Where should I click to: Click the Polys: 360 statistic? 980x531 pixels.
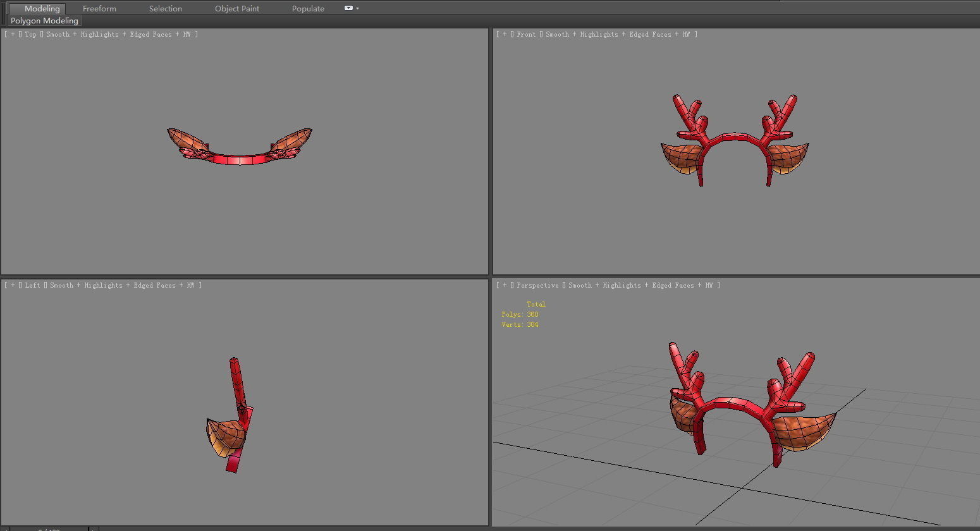[x=520, y=315]
